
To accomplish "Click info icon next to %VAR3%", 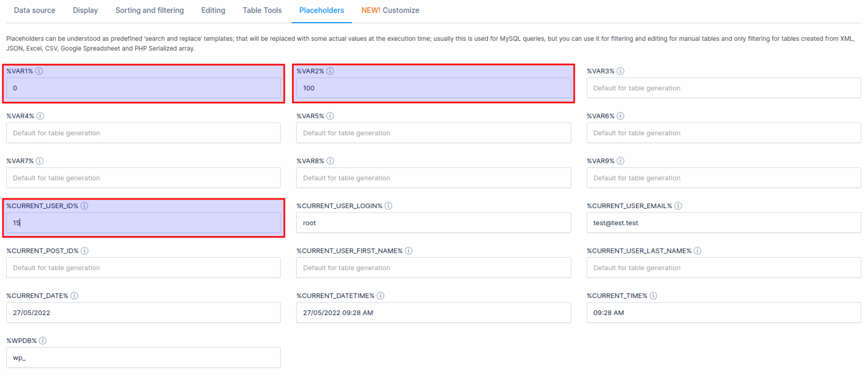I will [x=620, y=71].
